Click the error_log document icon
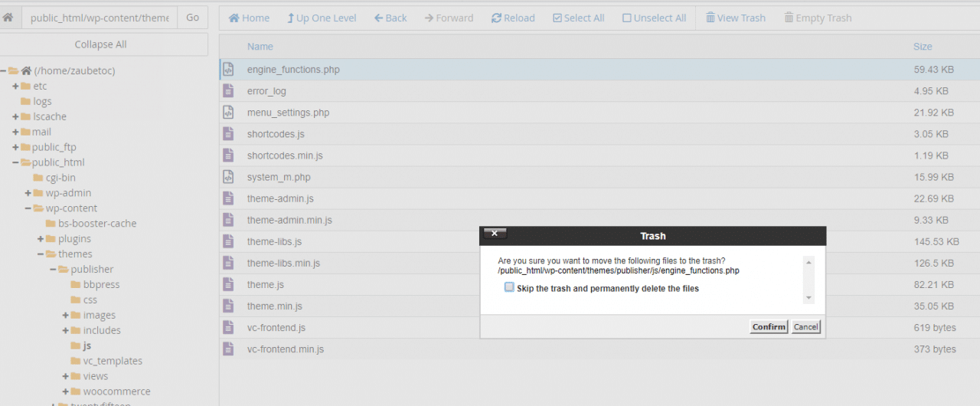 point(228,91)
